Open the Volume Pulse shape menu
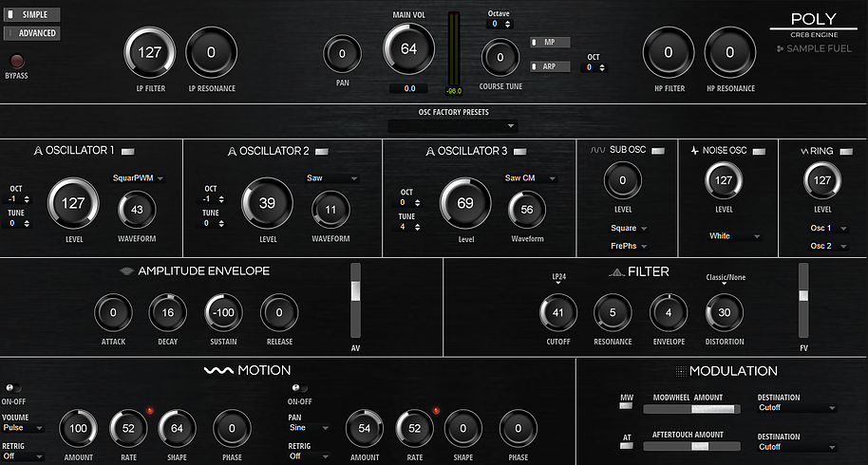868x465 pixels. coord(23,428)
